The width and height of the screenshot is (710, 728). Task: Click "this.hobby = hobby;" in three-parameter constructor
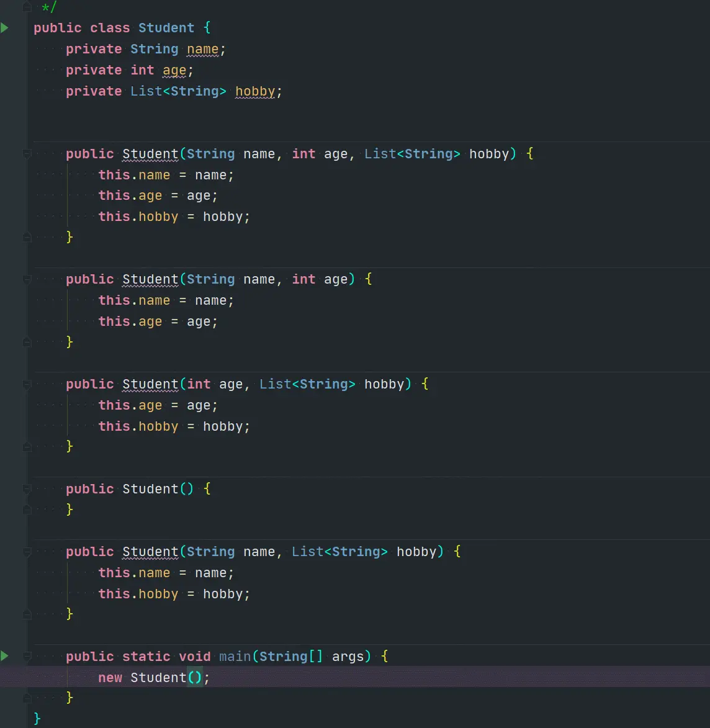tap(174, 217)
